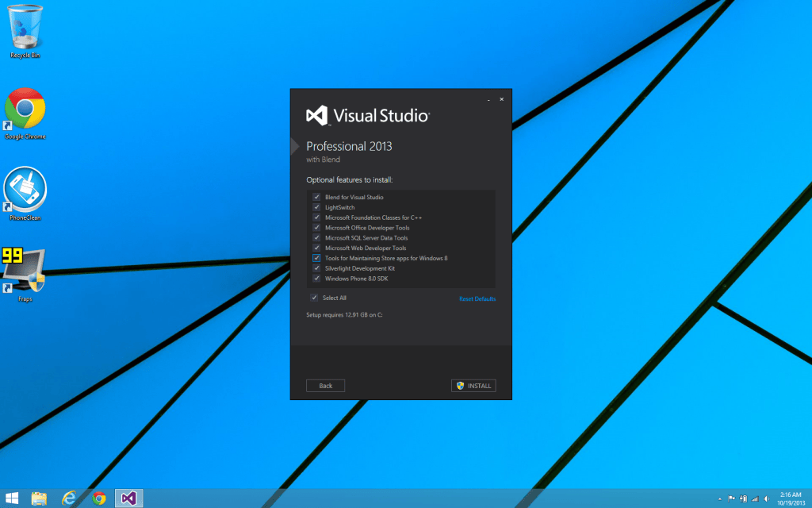Go Back in the installer
The width and height of the screenshot is (812, 508).
point(325,386)
